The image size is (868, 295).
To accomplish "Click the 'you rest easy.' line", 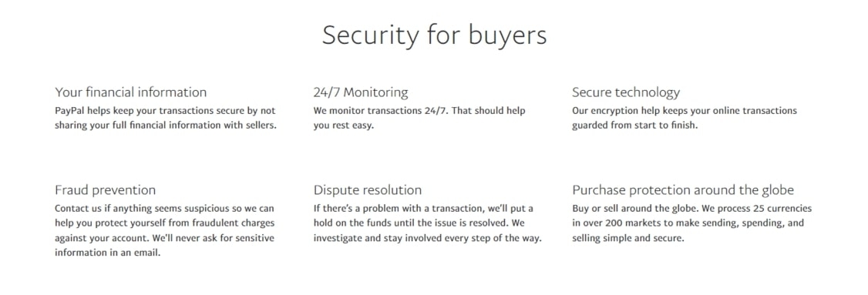I will 344,125.
